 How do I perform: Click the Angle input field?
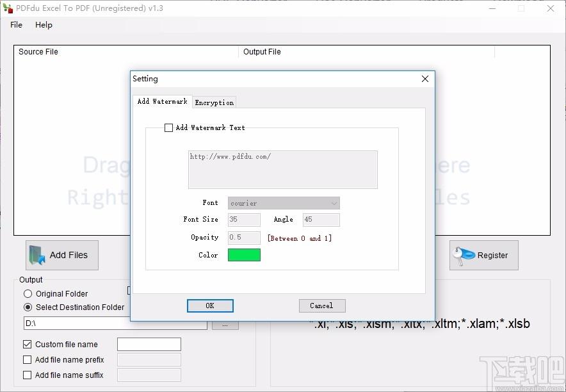pyautogui.click(x=321, y=220)
